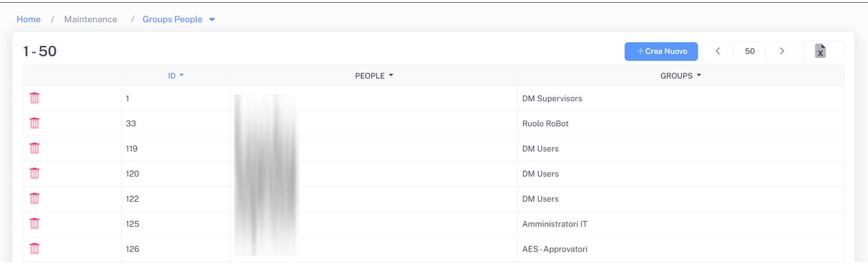Screen dimensions: 868x263
Task: Remove the row with ID 120
Action: coord(34,173)
